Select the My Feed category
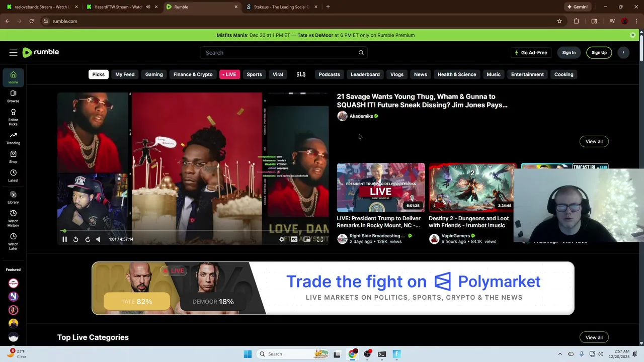 click(125, 74)
